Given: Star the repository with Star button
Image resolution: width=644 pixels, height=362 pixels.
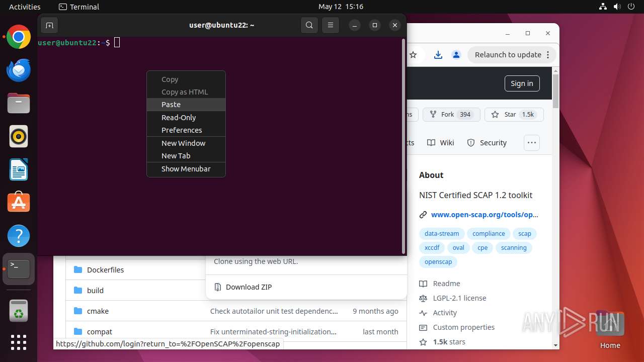Looking at the screenshot, I should [x=514, y=115].
